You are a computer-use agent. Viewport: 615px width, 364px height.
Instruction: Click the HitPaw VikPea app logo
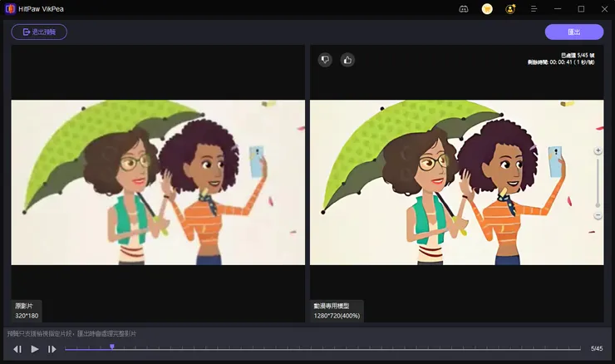coord(10,8)
